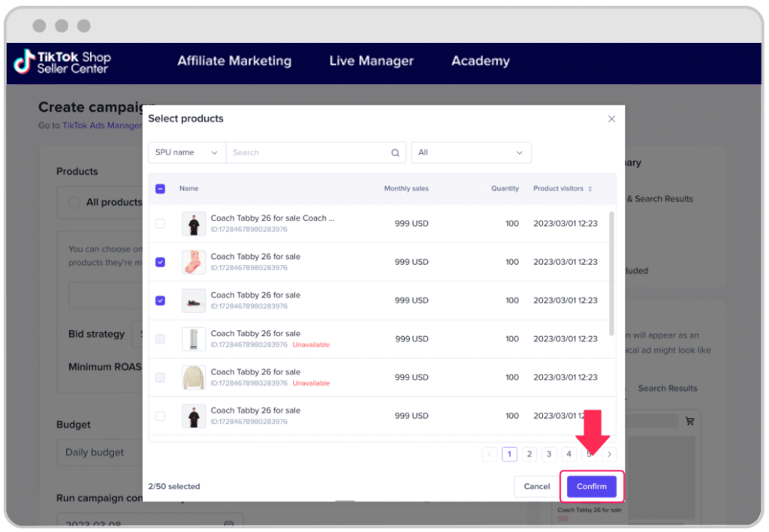Click the next page arrow
Viewport: 769px width, 532px height.
[609, 454]
